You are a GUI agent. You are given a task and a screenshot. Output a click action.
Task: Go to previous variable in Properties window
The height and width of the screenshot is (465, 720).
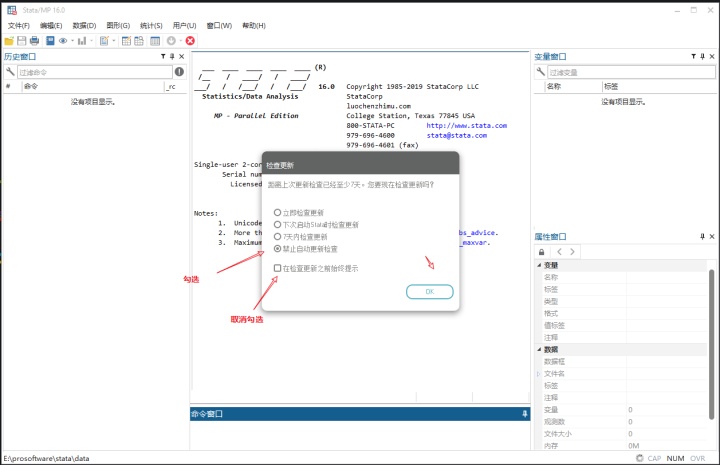[559, 252]
